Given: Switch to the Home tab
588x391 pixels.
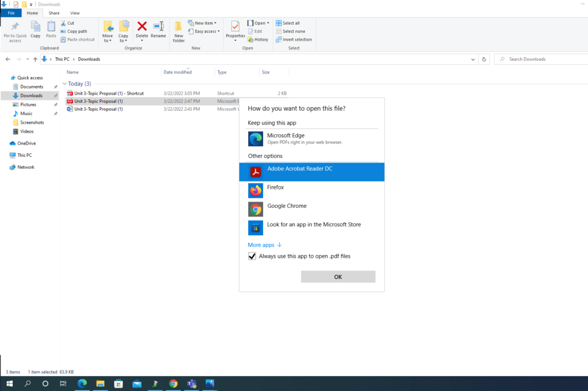Looking at the screenshot, I should pos(32,13).
